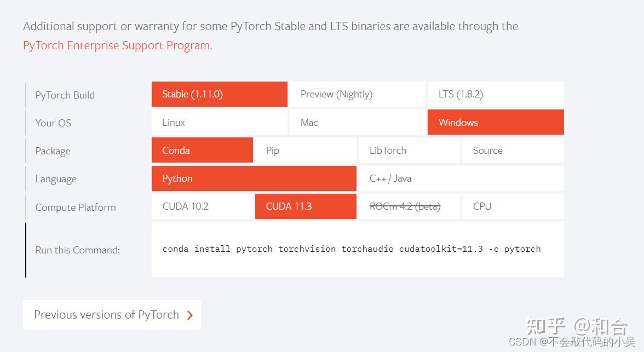
Task: Select CUDA 10.2 compute platform
Action: (202, 206)
